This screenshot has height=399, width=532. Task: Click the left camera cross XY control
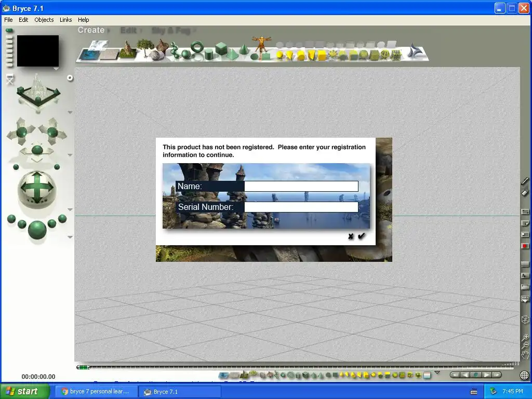click(21, 131)
